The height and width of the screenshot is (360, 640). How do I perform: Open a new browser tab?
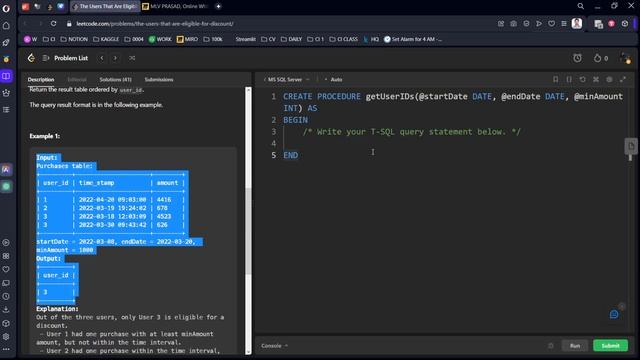(218, 6)
